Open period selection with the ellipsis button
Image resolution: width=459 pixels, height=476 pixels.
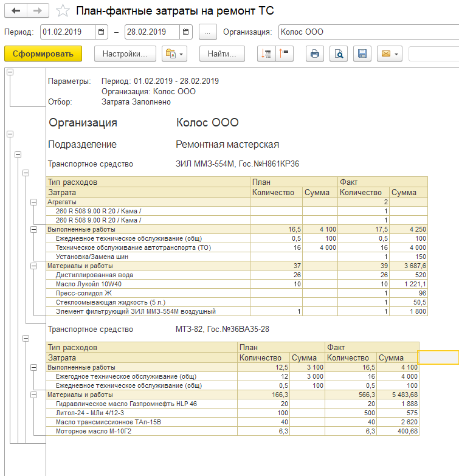coord(208,32)
